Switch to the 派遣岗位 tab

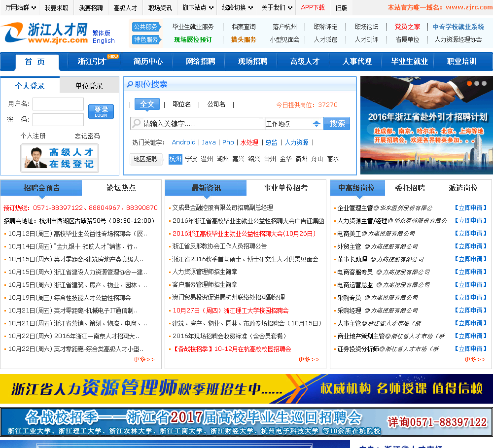(463, 188)
